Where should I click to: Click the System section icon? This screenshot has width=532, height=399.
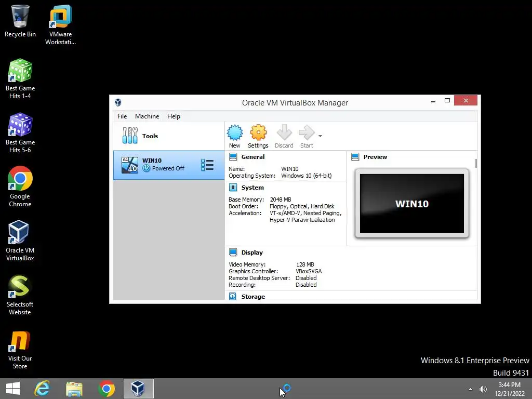click(x=233, y=187)
